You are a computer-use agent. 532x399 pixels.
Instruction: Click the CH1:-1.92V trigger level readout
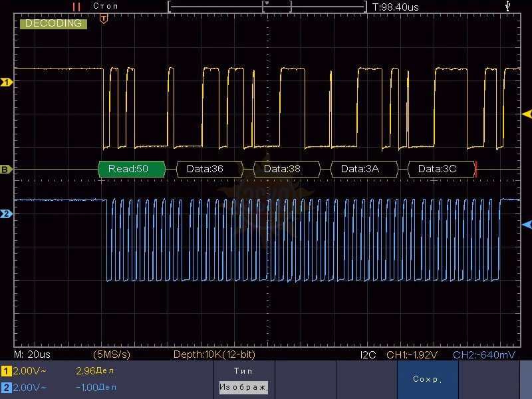[x=412, y=355]
